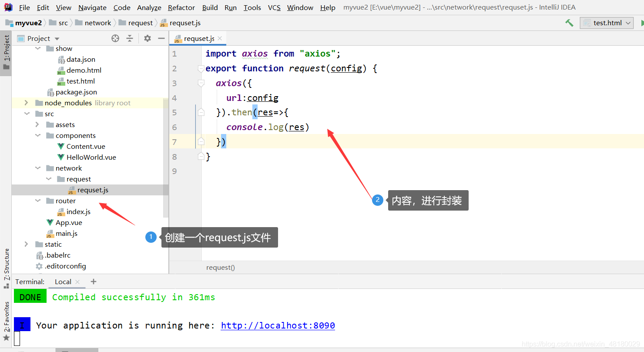Collapse the router folder

point(37,201)
